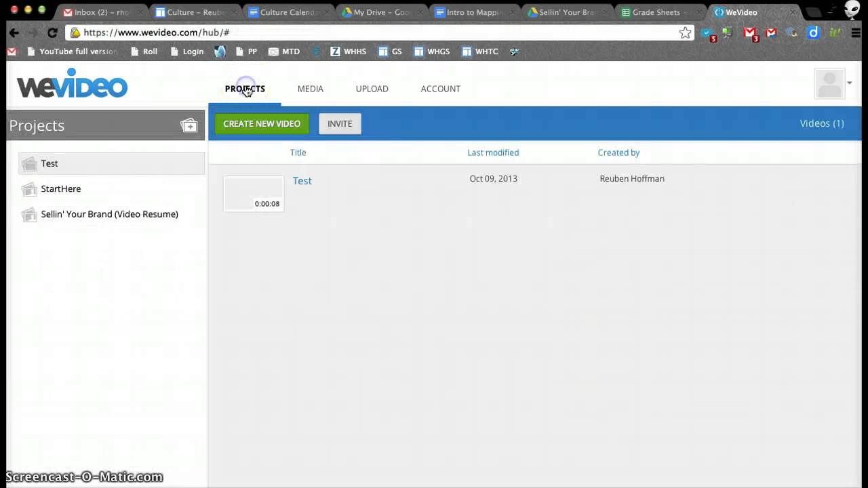The image size is (868, 488).
Task: Click the user avatar picture
Action: coord(829,84)
